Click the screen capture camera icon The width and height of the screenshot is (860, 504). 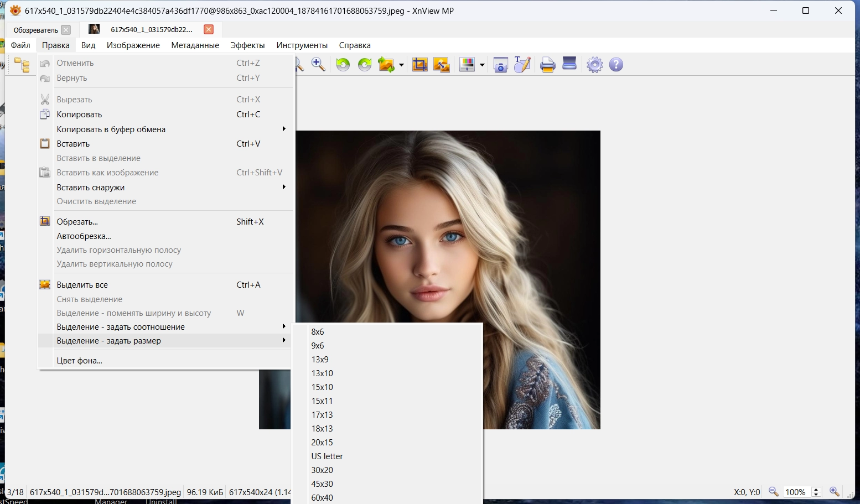click(500, 65)
